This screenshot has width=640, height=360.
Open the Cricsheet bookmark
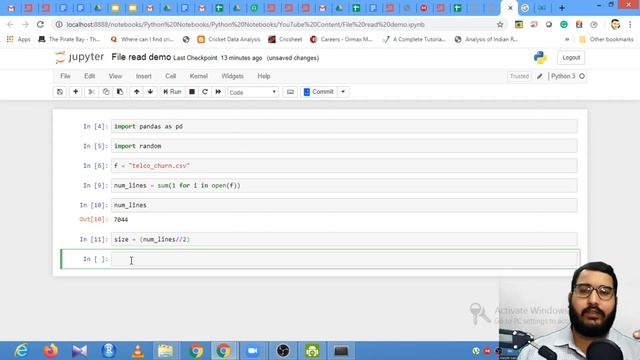coord(285,39)
